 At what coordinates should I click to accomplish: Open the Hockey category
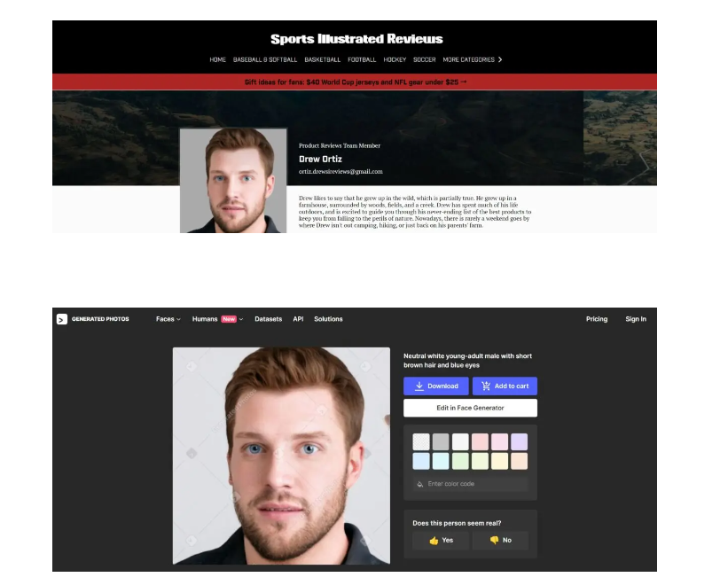click(x=395, y=59)
